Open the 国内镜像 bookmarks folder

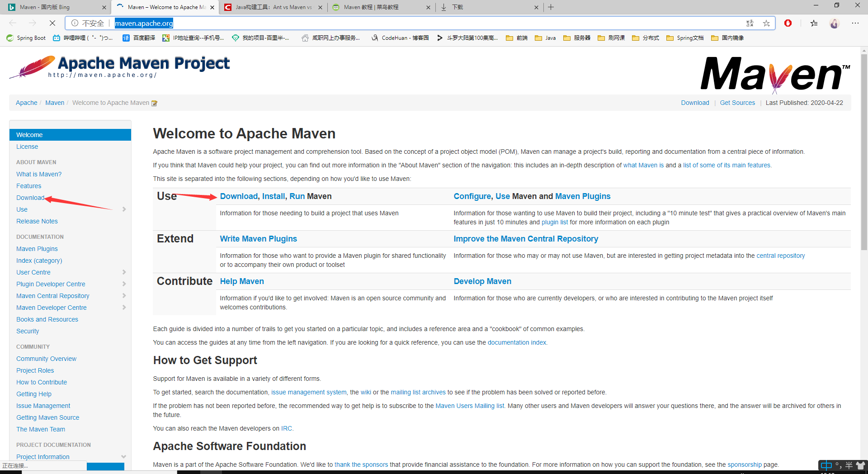(x=727, y=38)
